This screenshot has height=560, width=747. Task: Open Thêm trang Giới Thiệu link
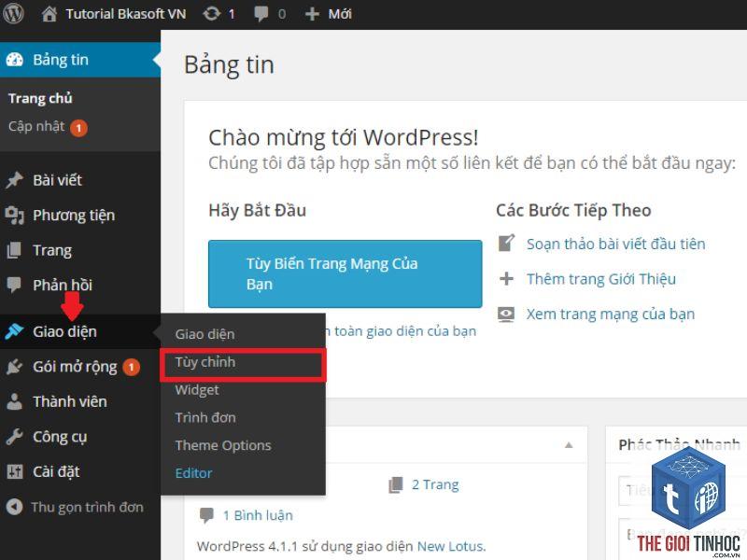600,279
